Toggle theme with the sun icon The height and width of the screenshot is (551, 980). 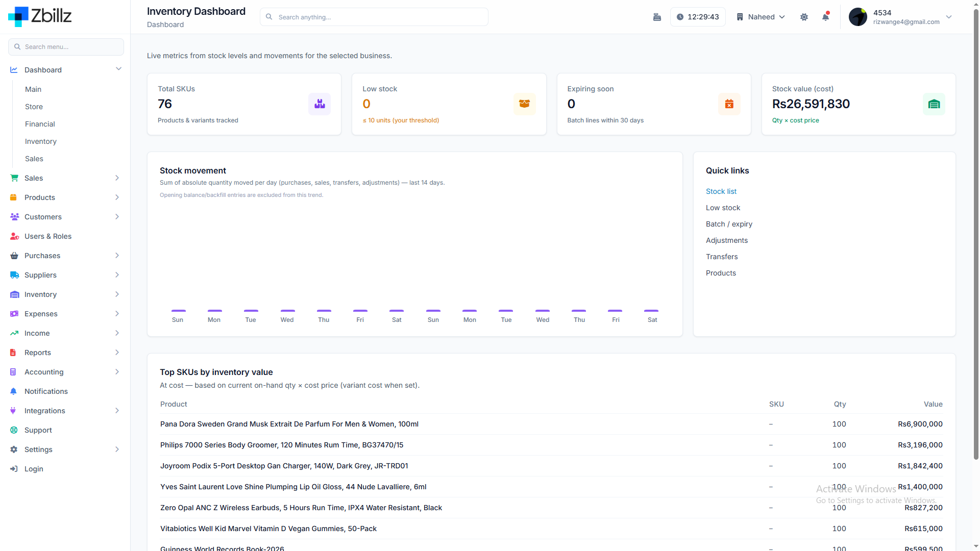point(804,17)
